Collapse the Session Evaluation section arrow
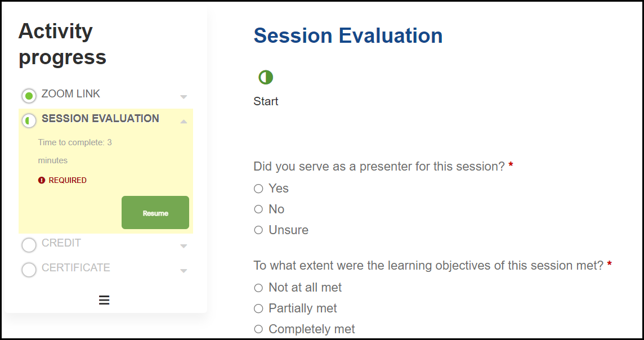The width and height of the screenshot is (644, 340). coord(184,121)
